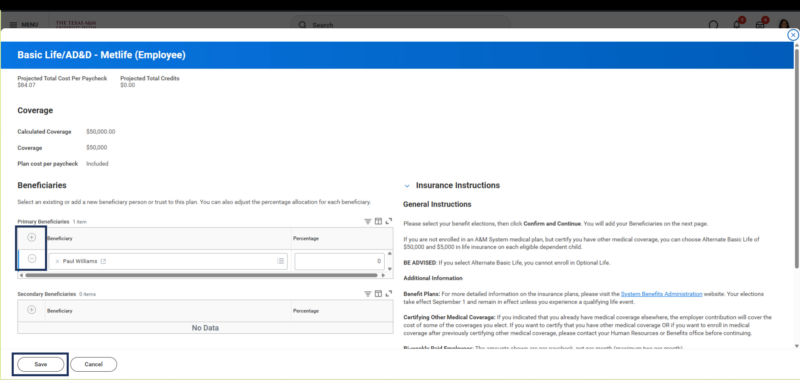Click the background page Search box
The height and width of the screenshot is (380, 800).
400,24
